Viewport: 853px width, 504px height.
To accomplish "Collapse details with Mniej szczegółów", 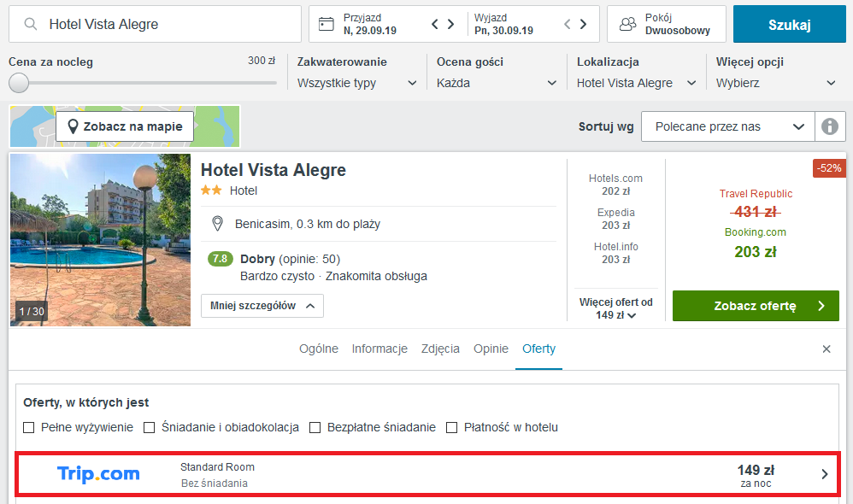I will (262, 306).
